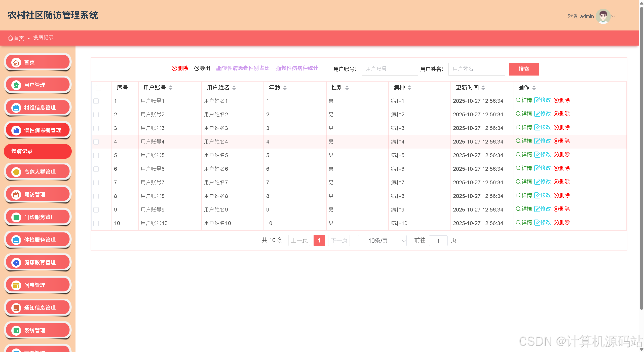Open detail 详情 for row 用户账号9
Screen dimensions: 644x352
coord(524,209)
